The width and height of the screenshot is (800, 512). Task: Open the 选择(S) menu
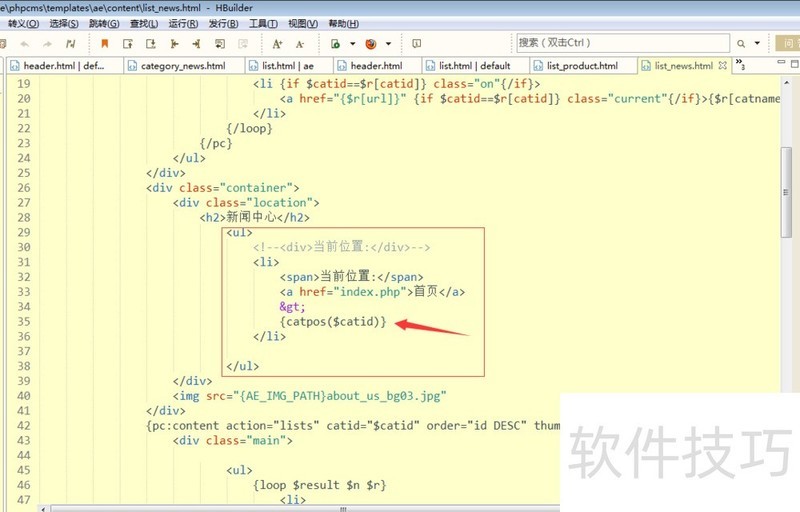tap(64, 23)
